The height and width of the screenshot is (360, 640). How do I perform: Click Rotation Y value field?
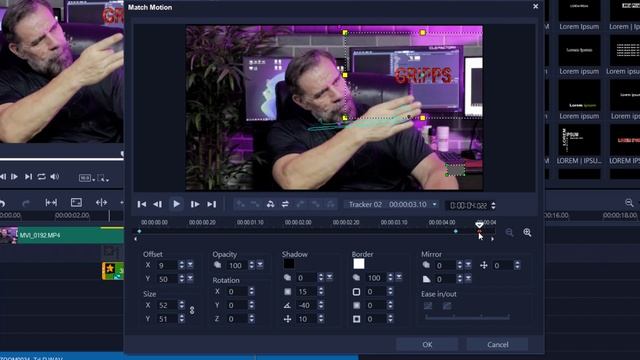(x=237, y=305)
